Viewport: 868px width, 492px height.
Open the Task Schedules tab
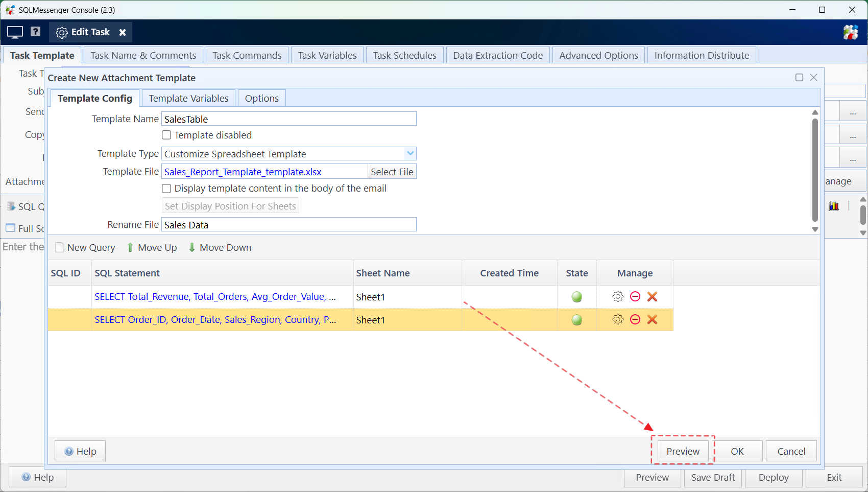[404, 56]
